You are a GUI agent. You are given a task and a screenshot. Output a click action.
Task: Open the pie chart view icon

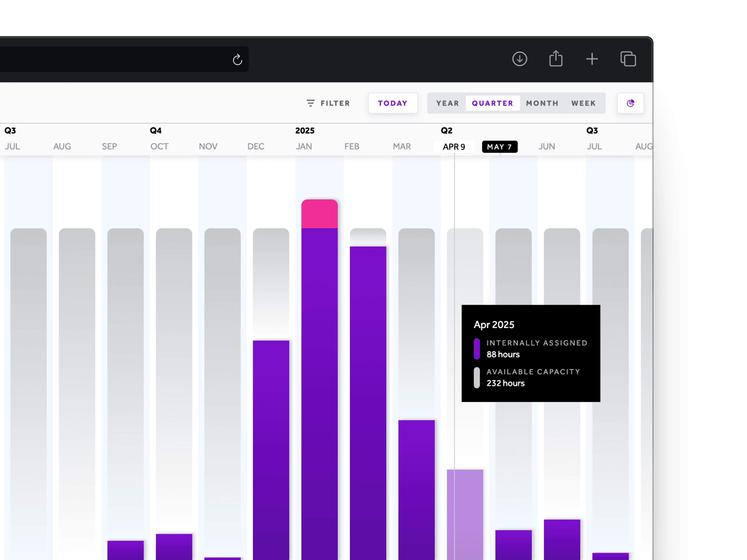[x=630, y=103]
